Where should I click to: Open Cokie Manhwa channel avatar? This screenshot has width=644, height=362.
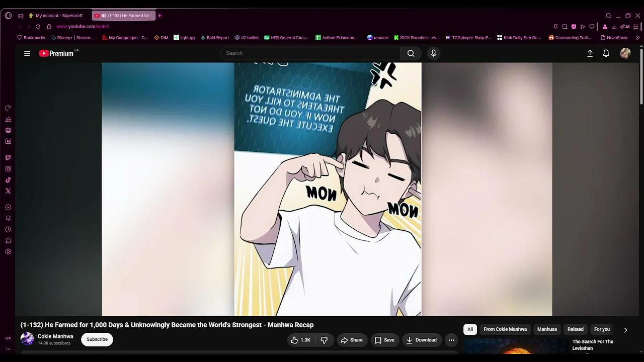(x=27, y=339)
